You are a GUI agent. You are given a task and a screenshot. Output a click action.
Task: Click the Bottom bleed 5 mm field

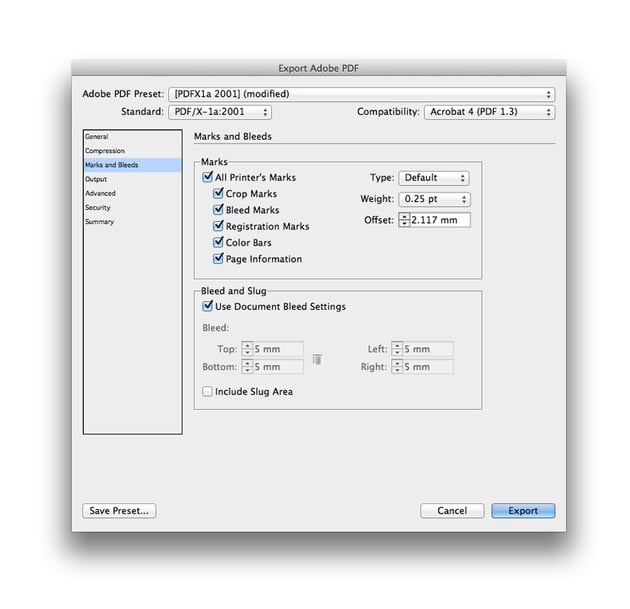point(278,366)
